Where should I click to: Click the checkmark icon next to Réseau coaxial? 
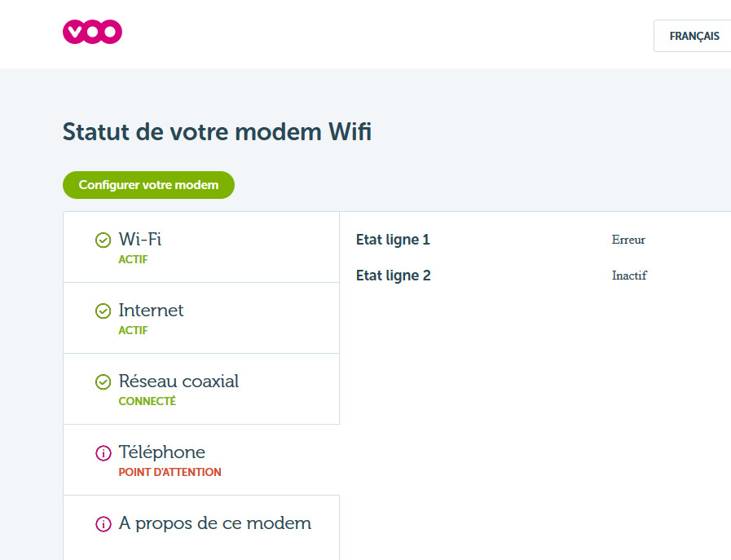click(103, 381)
